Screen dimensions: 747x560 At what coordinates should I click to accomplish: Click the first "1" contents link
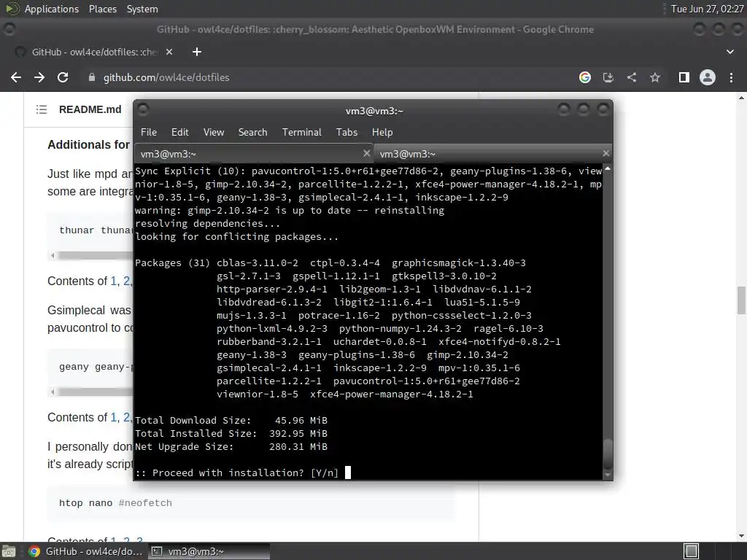[x=113, y=281]
